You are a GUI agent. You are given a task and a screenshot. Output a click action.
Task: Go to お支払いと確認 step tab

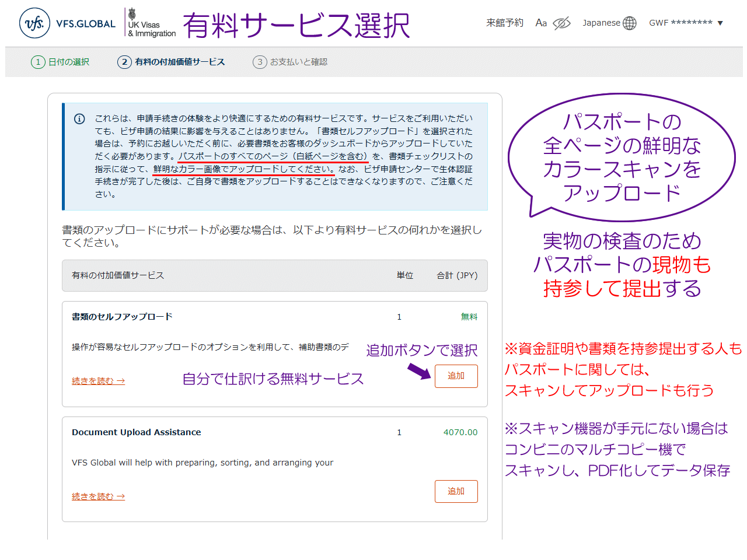(x=298, y=62)
